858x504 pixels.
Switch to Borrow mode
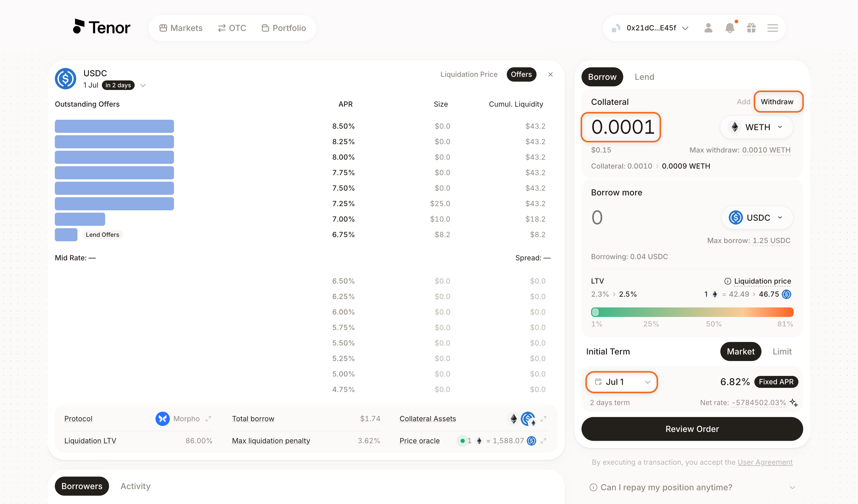[602, 77]
